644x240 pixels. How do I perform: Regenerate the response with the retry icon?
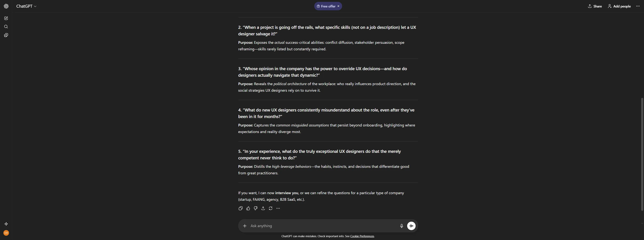coord(271,208)
